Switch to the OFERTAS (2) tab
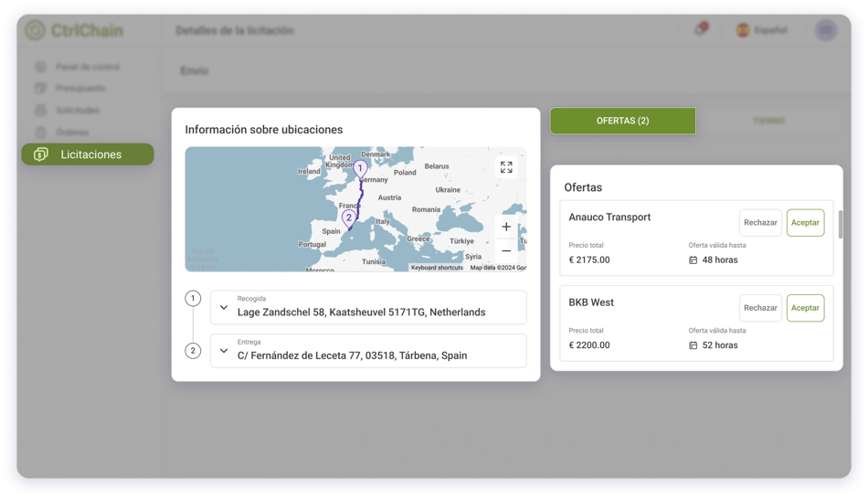 point(622,121)
